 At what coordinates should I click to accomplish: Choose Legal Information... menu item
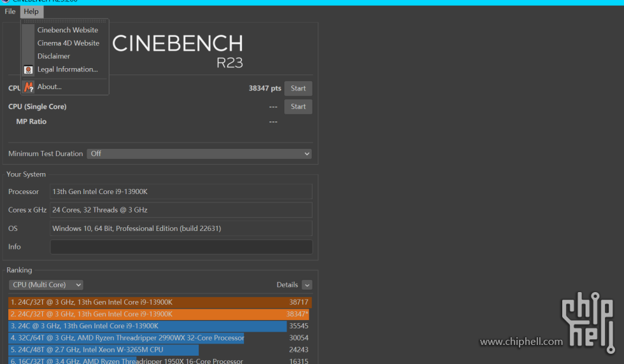[67, 69]
